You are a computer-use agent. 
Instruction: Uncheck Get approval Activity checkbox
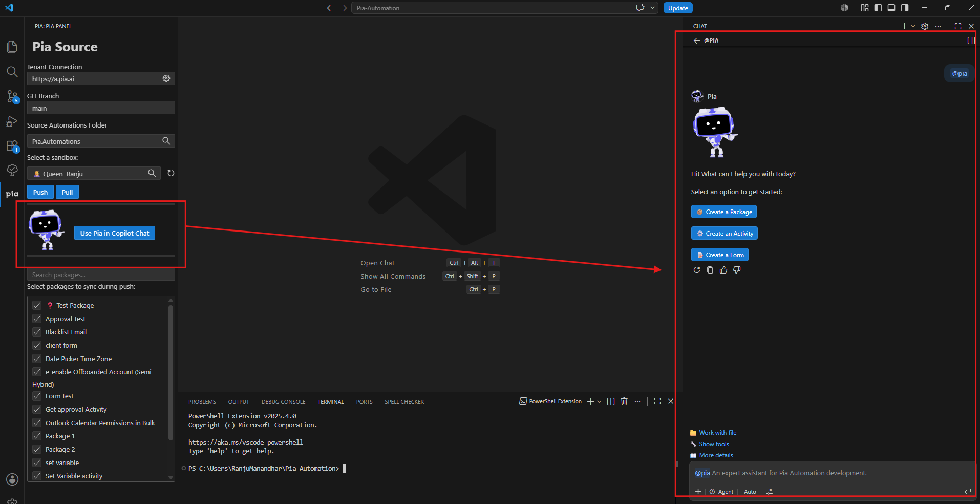coord(37,409)
